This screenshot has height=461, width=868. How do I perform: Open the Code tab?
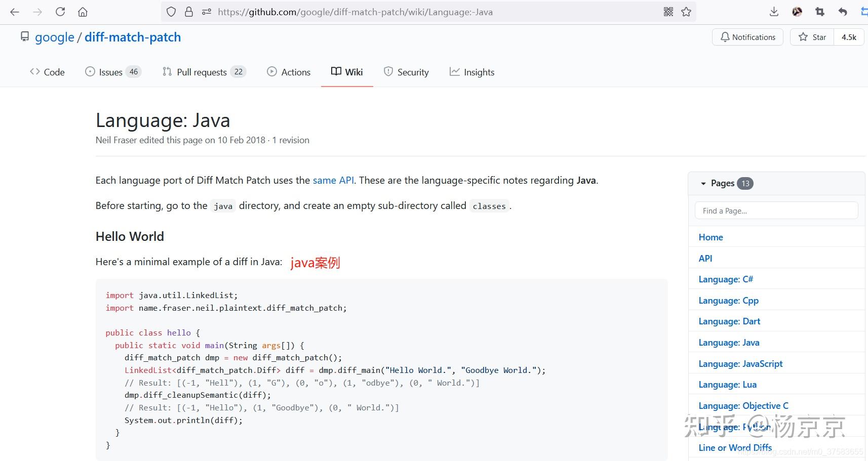pyautogui.click(x=48, y=72)
